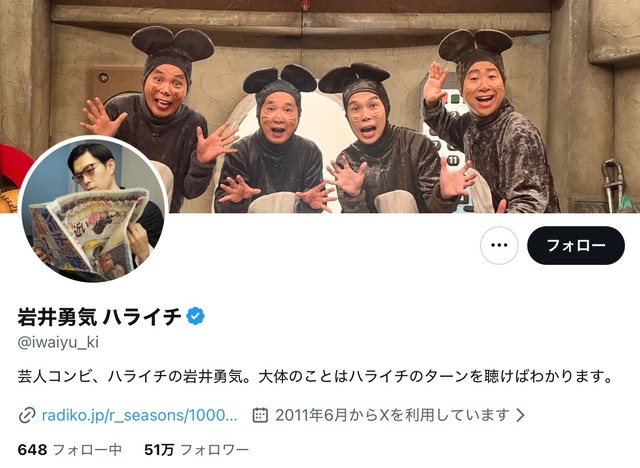This screenshot has width=640, height=468.
Task: Open the radiko.jp profile link
Action: coord(140,415)
